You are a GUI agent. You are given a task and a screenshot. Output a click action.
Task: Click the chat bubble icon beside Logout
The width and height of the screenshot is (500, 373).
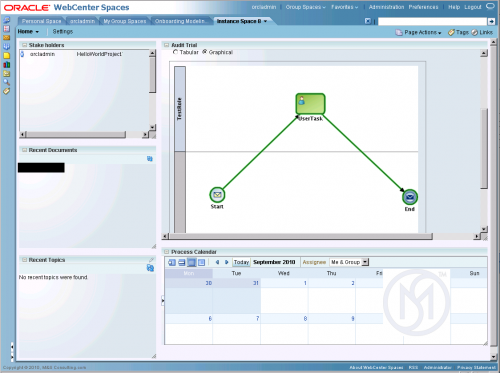[490, 7]
